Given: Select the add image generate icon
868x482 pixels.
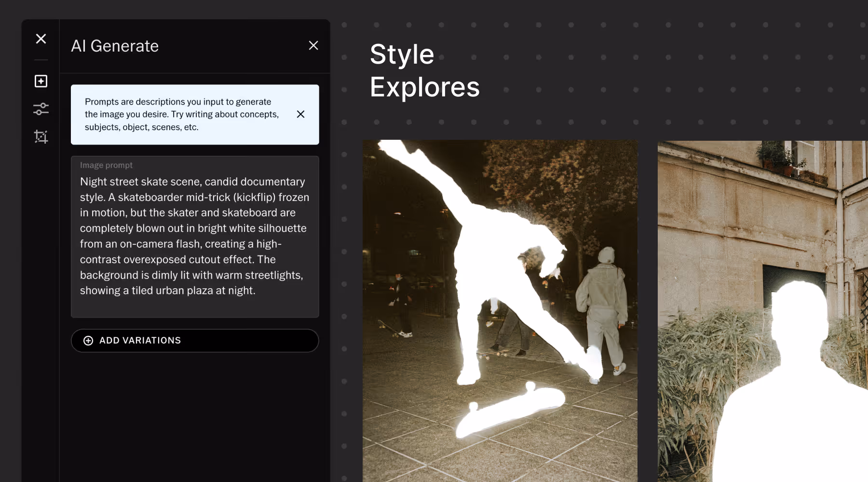Looking at the screenshot, I should (x=41, y=81).
